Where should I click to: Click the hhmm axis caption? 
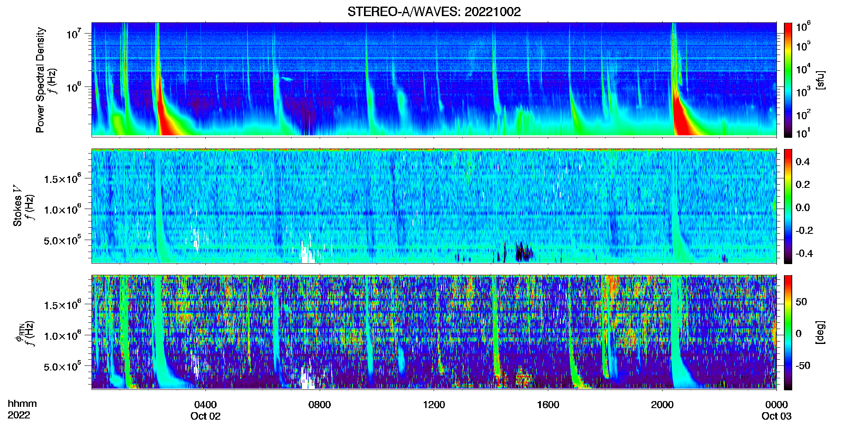pyautogui.click(x=22, y=404)
